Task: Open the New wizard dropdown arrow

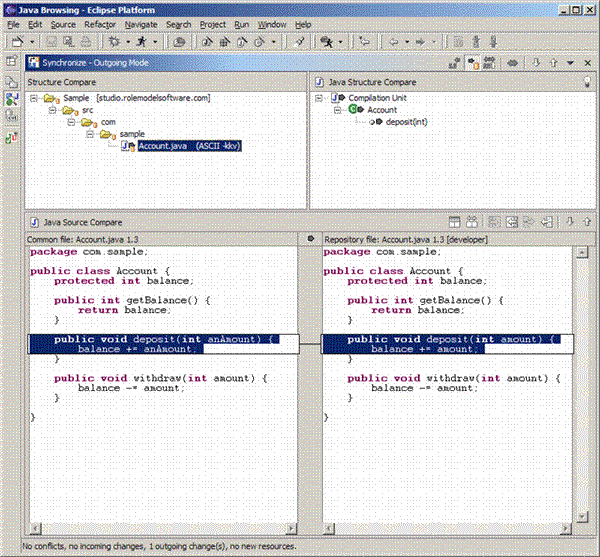Action: (x=32, y=42)
